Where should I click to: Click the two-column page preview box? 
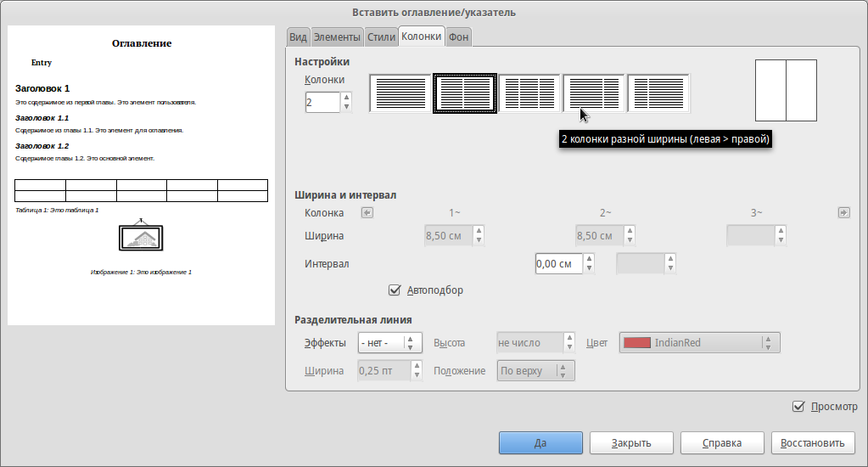[786, 90]
